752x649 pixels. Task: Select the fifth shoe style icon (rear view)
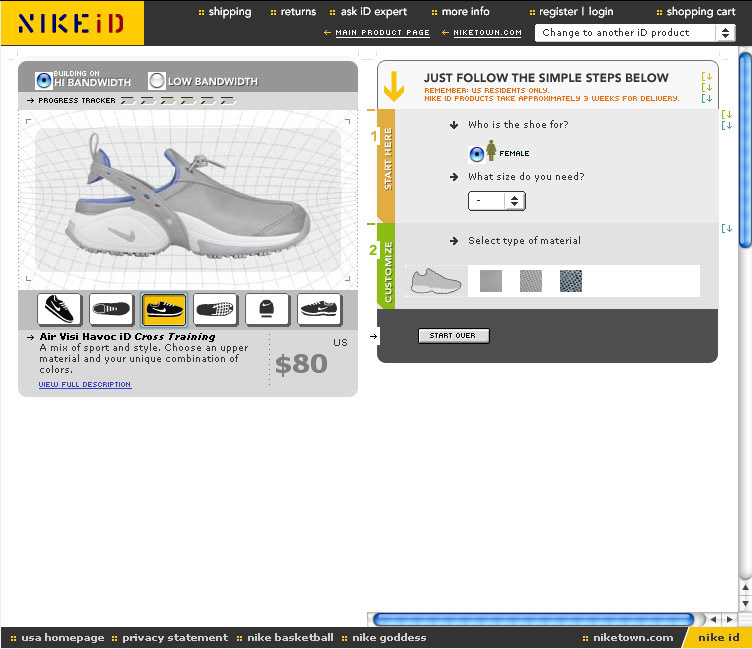pyautogui.click(x=267, y=309)
